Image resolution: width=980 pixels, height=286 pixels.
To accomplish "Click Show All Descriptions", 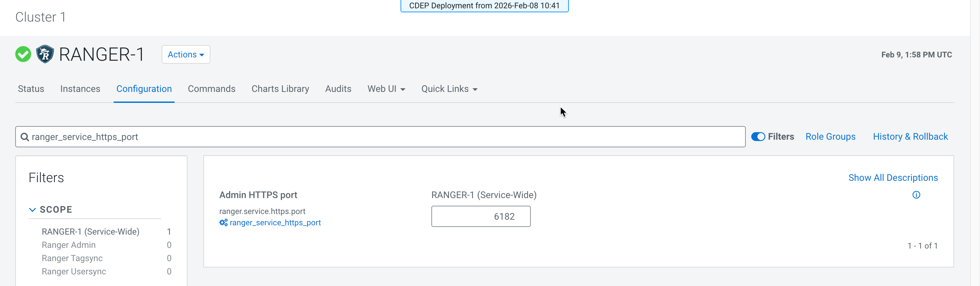I will pyautogui.click(x=893, y=178).
